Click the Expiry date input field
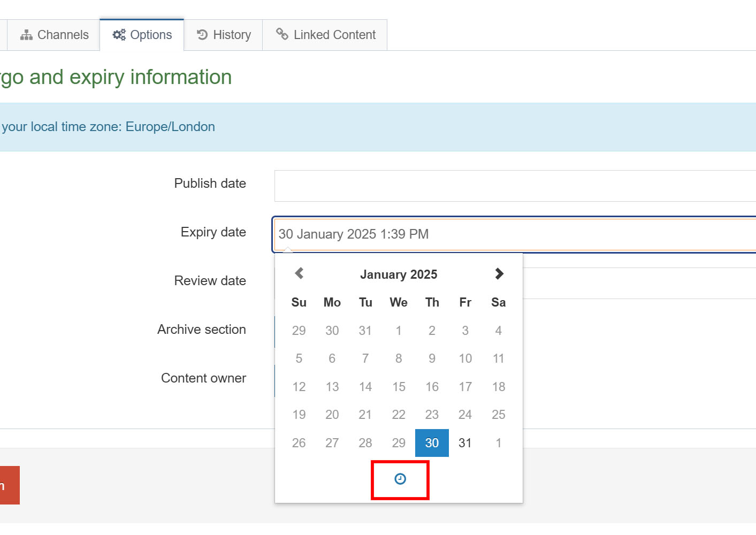Viewport: 756px width, 535px height. [x=514, y=234]
